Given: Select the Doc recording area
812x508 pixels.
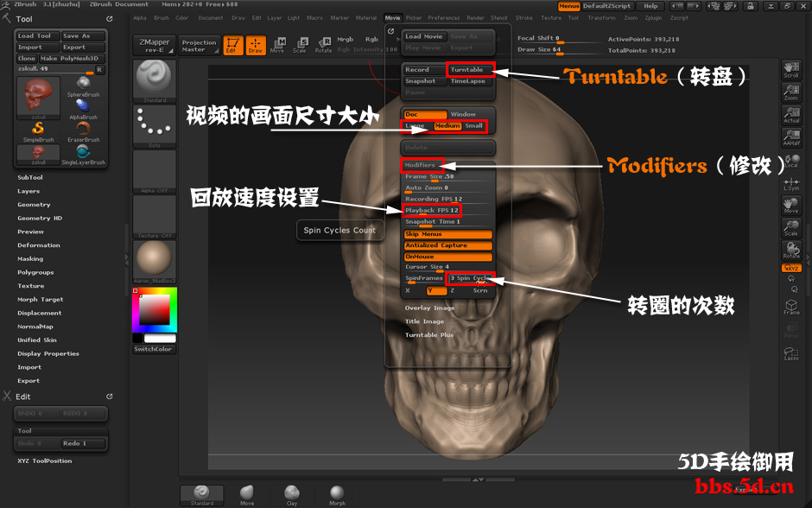Looking at the screenshot, I should pos(425,114).
